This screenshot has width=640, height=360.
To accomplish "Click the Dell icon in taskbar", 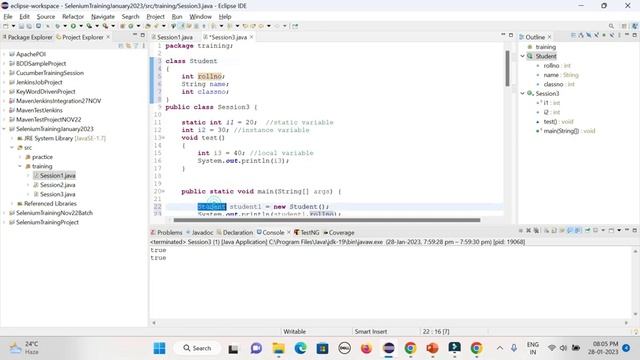I will point(344,348).
